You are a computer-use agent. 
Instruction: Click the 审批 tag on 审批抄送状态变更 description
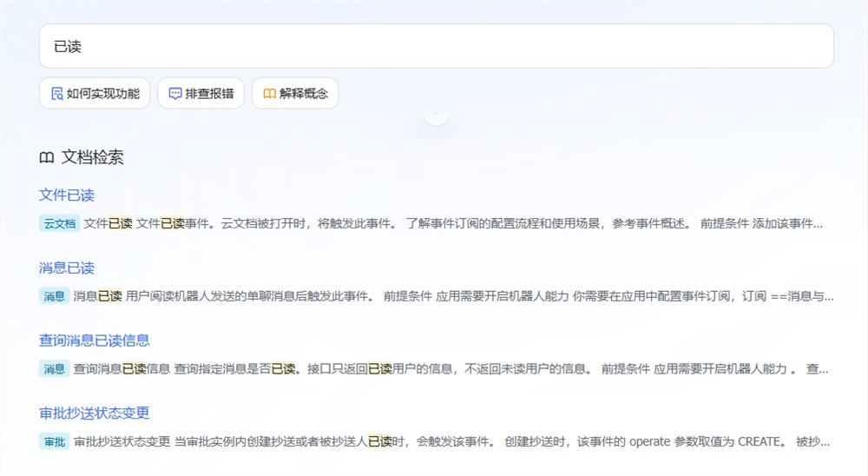tap(54, 441)
